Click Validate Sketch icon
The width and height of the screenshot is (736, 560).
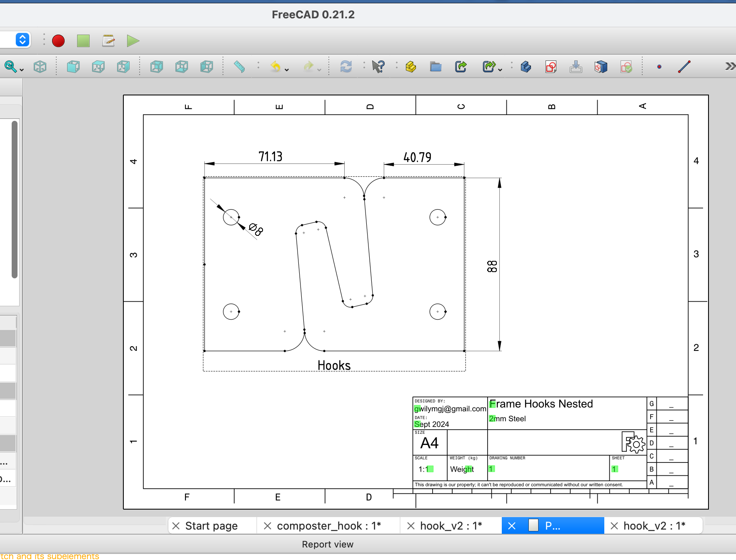tap(626, 67)
